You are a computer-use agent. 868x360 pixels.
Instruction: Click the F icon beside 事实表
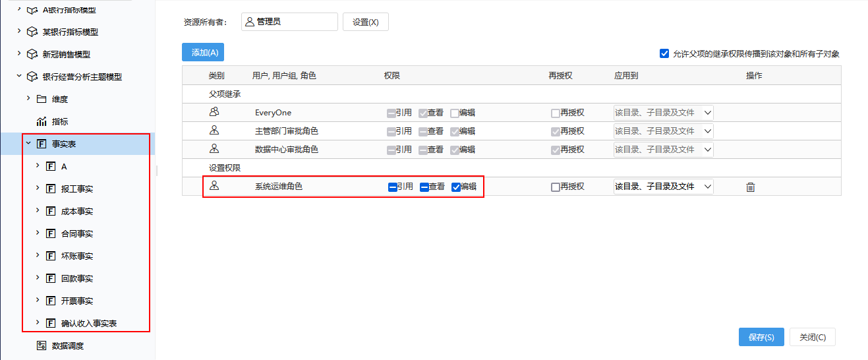(42, 144)
